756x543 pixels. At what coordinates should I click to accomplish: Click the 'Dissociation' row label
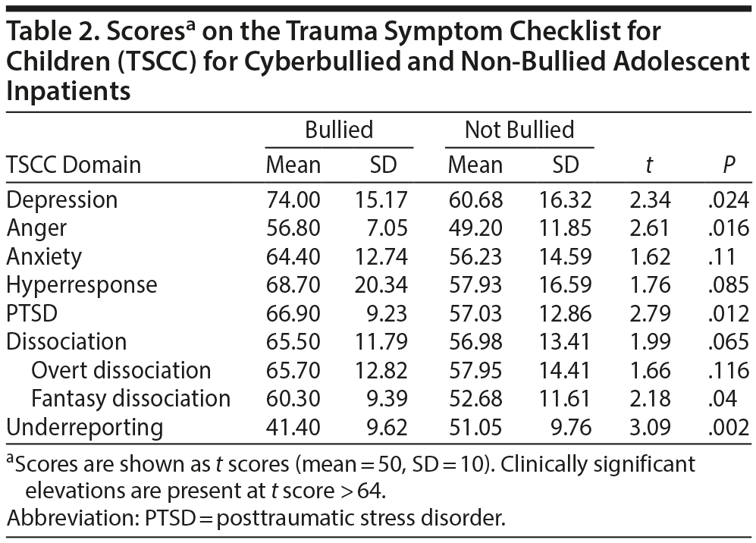pos(67,342)
